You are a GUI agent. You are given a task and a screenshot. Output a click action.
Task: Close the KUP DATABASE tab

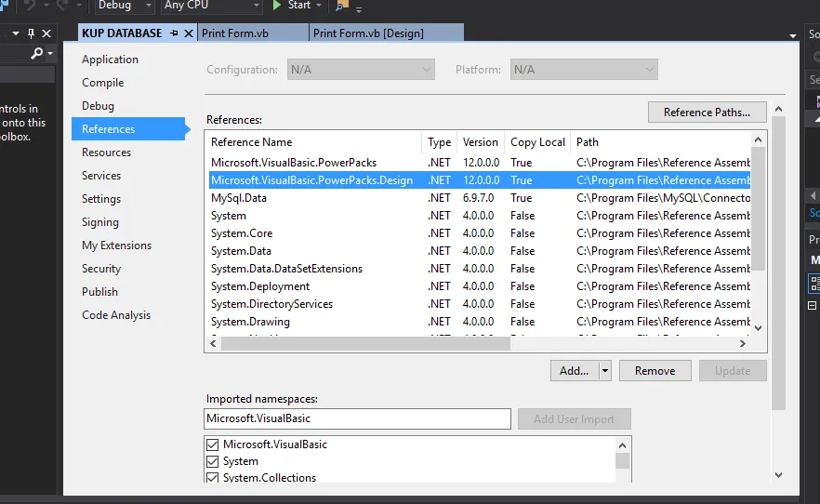(x=189, y=33)
